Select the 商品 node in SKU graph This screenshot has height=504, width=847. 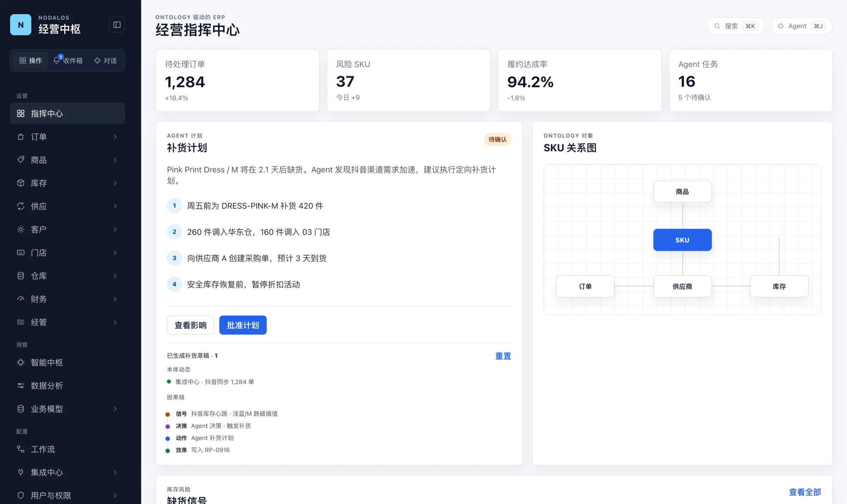[x=682, y=192]
